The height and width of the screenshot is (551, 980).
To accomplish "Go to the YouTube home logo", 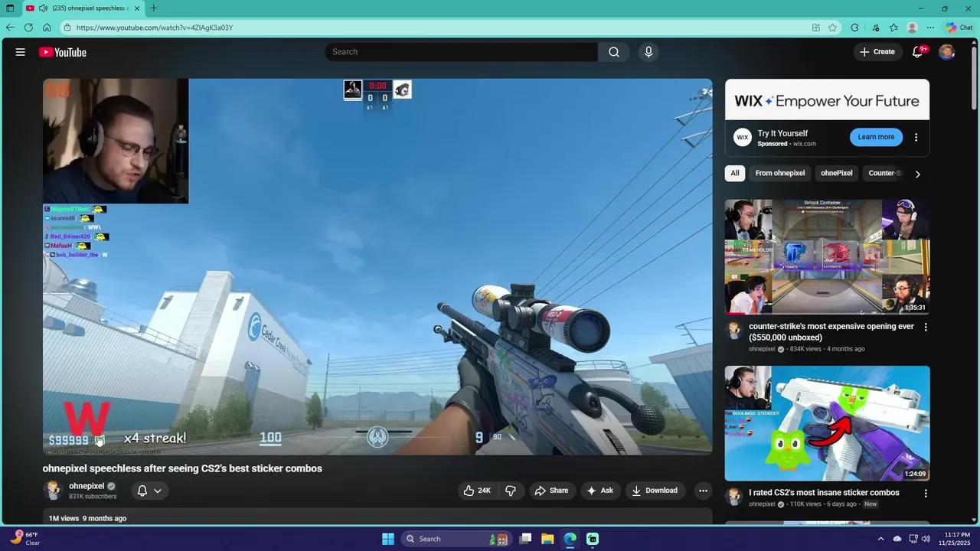I will coord(63,52).
